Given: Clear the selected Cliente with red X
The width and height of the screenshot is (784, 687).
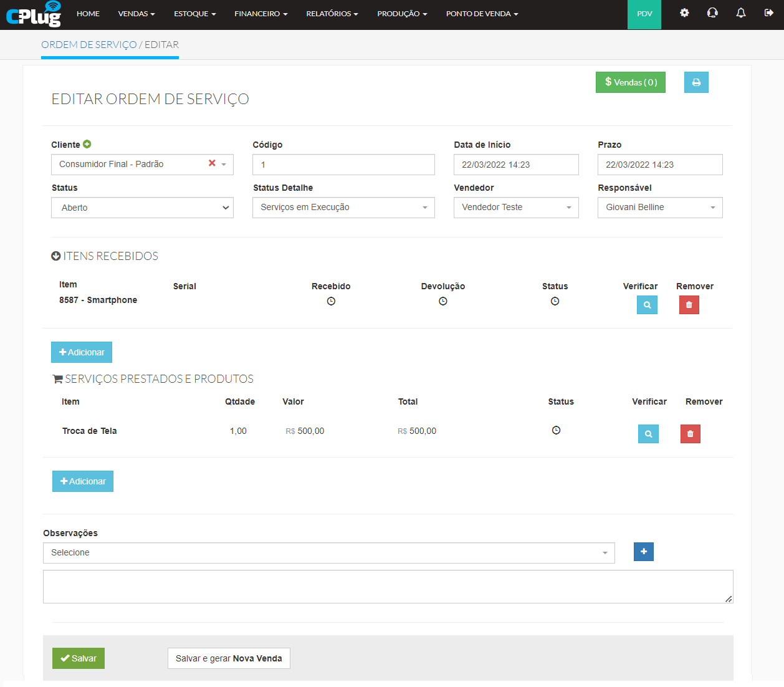Looking at the screenshot, I should [212, 163].
